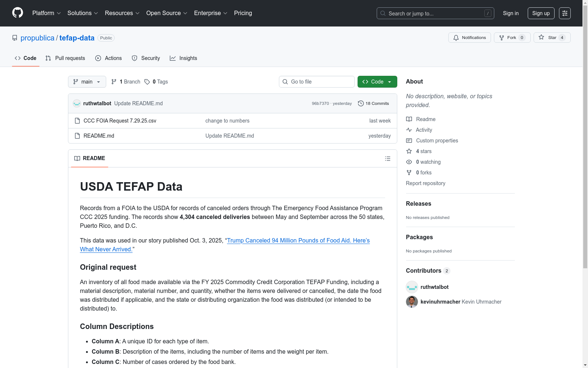Open the README.md file
Screen dimensions: 588x368
tap(99, 136)
